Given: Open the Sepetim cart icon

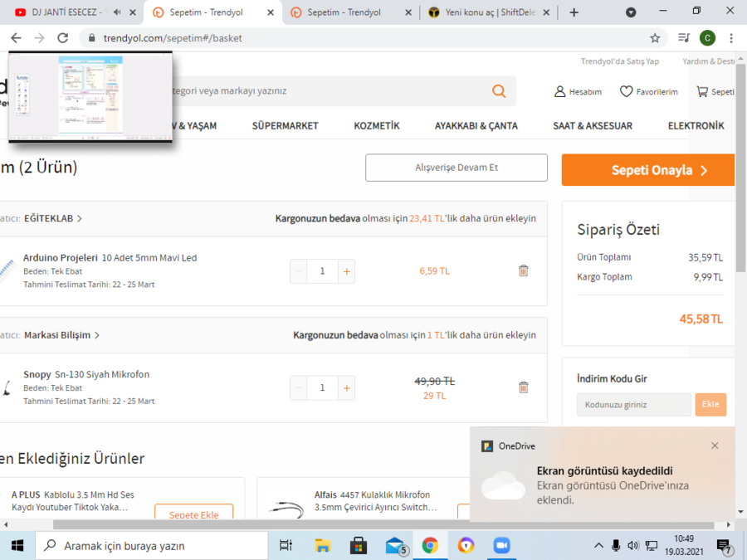Looking at the screenshot, I should 702,91.
